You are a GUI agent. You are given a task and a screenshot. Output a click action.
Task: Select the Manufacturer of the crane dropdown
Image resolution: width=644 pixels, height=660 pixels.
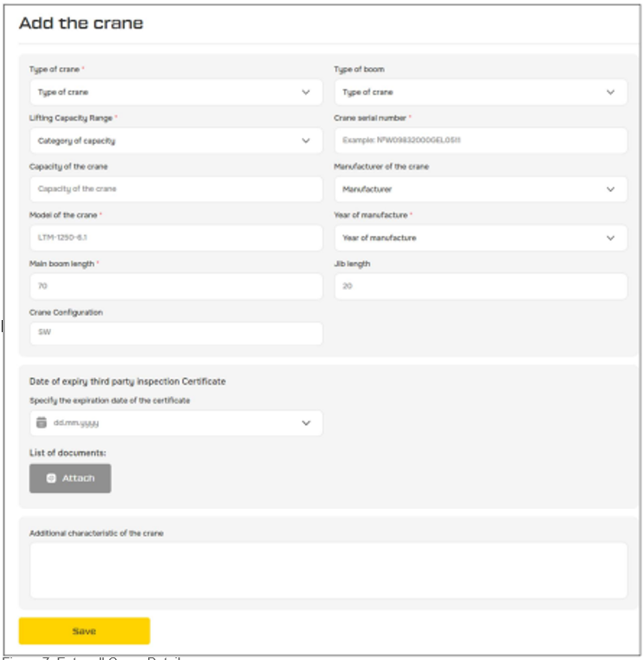(x=480, y=189)
